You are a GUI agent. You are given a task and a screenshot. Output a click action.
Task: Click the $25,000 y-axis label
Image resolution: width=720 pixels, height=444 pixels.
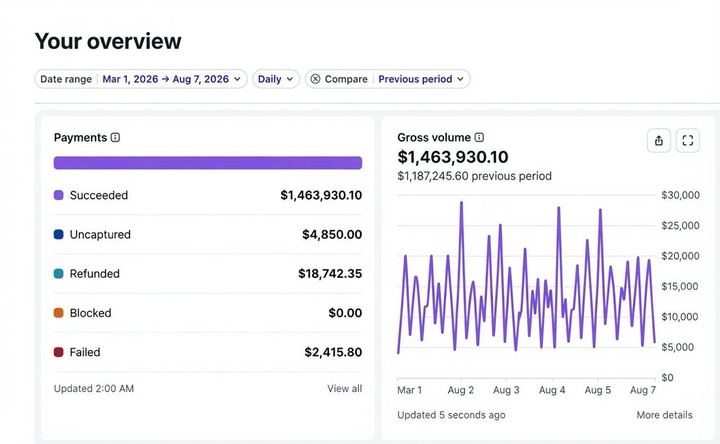pyautogui.click(x=681, y=225)
